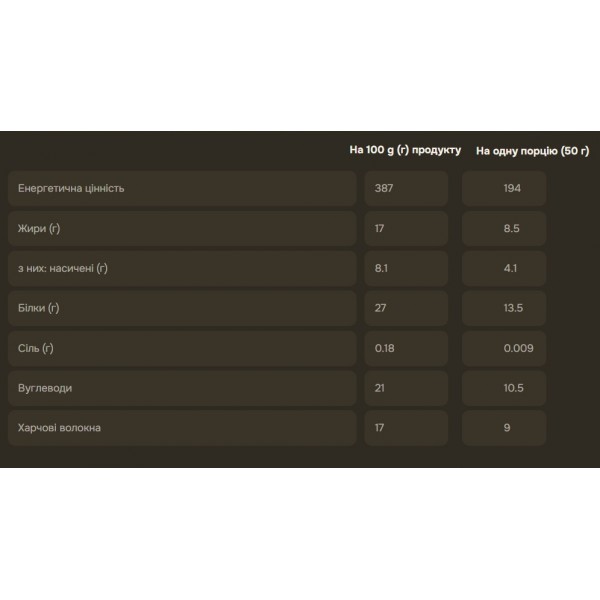Screen dimensions: 600x600
Task: Select the 4.1 saturated per-portion cell
Action: pos(504,268)
